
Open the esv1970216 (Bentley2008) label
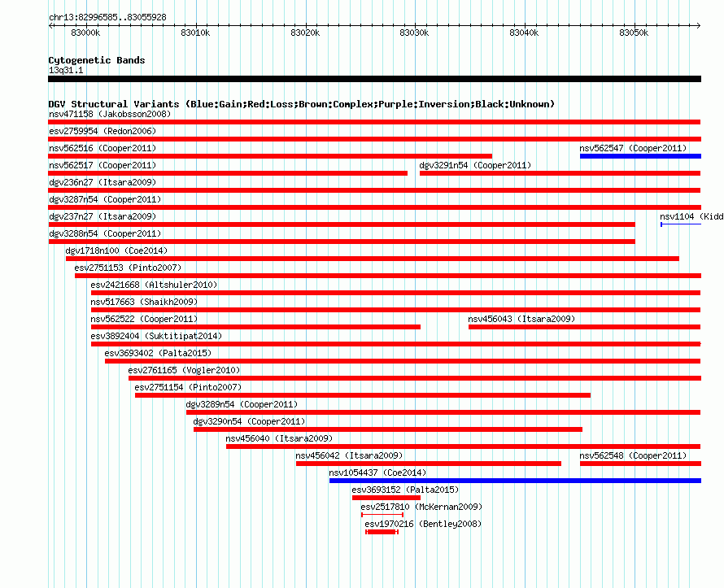(423, 524)
